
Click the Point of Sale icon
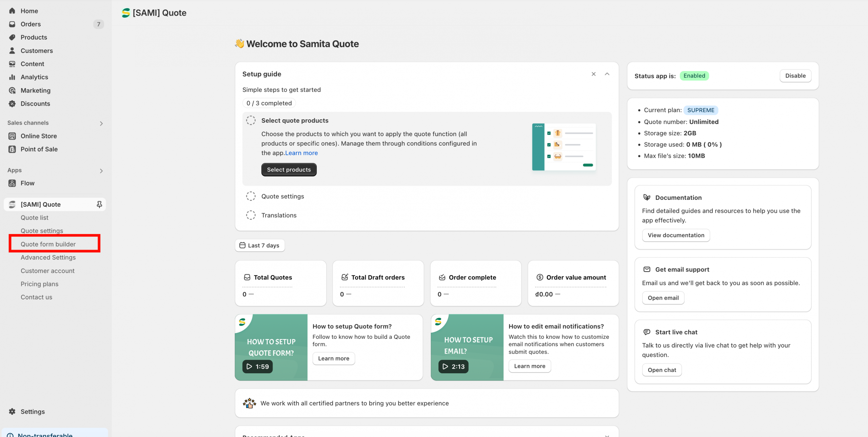click(x=12, y=149)
